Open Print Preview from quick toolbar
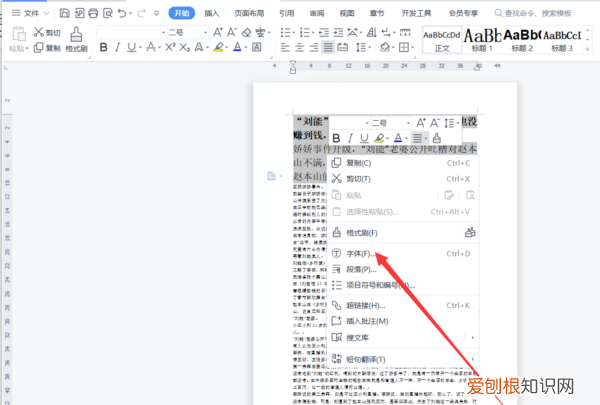Viewport: 600px width, 405px height. pos(108,13)
